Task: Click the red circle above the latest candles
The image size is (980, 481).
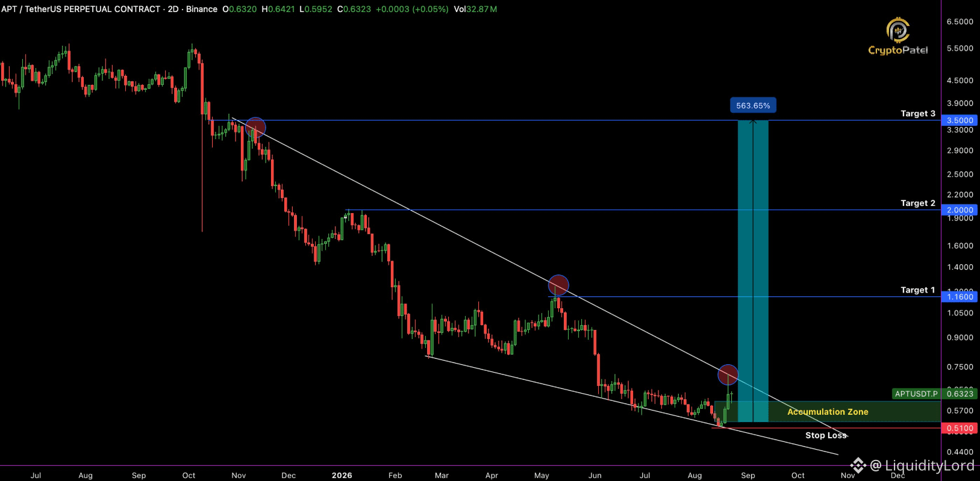Action: (x=728, y=374)
